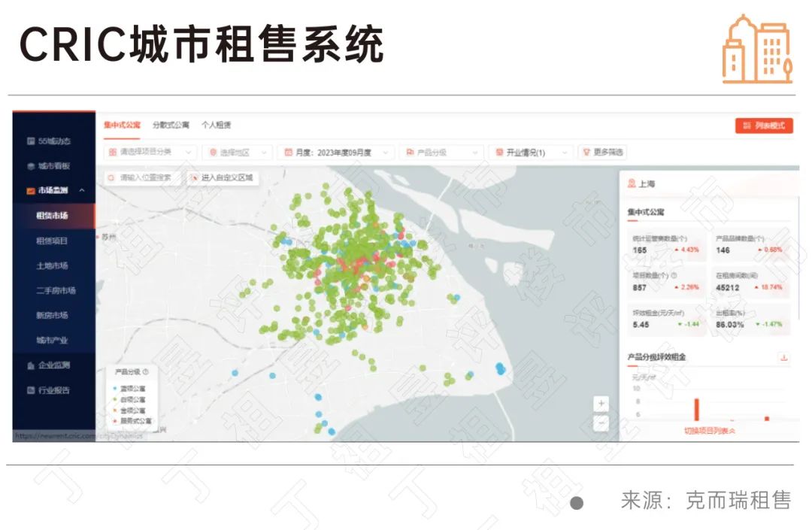Switch to the 个人租赁 tab

point(216,125)
